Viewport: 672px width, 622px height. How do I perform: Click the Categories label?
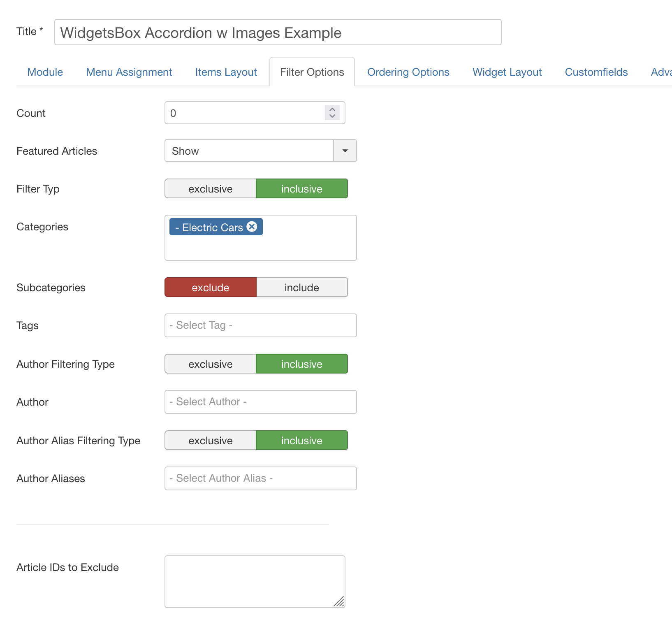[x=42, y=227]
